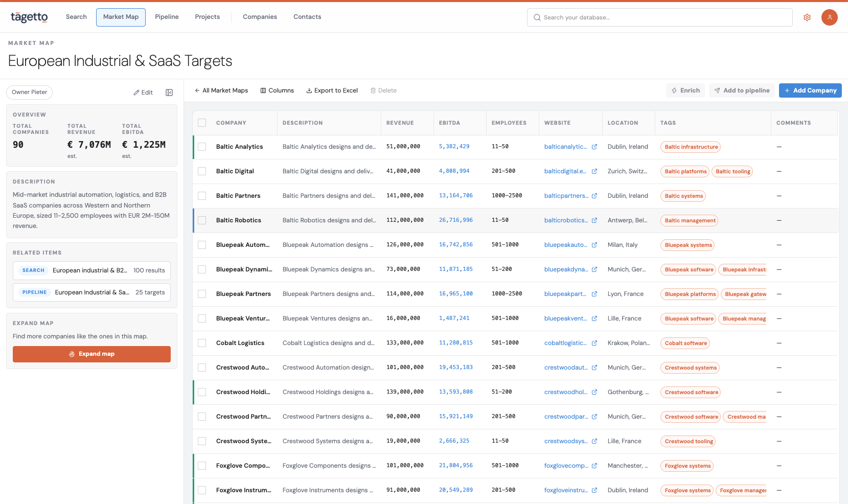Image resolution: width=848 pixels, height=504 pixels.
Task: Open the Projects tab
Action: pos(207,17)
